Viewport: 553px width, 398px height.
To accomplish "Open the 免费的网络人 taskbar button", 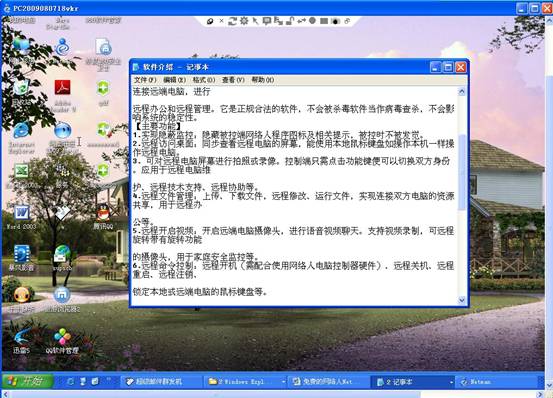I will (328, 381).
